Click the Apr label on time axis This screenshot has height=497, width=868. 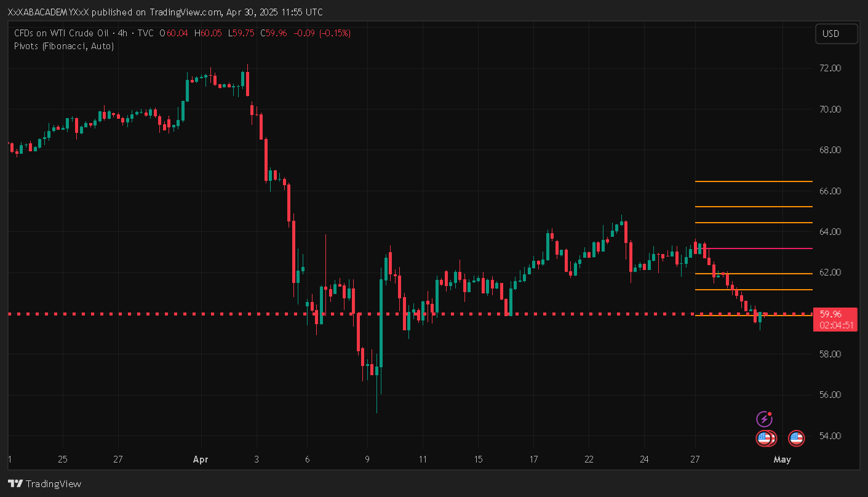tap(201, 459)
